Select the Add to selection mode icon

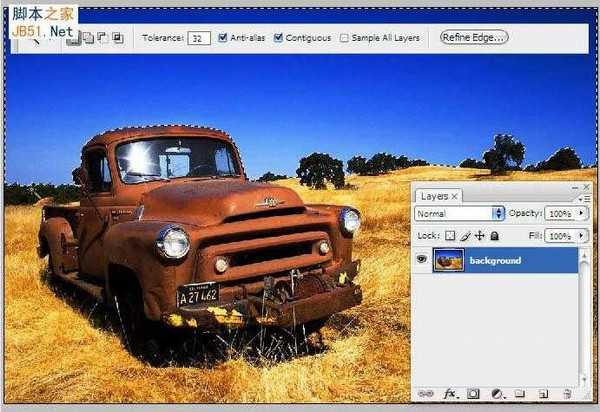tap(88, 38)
